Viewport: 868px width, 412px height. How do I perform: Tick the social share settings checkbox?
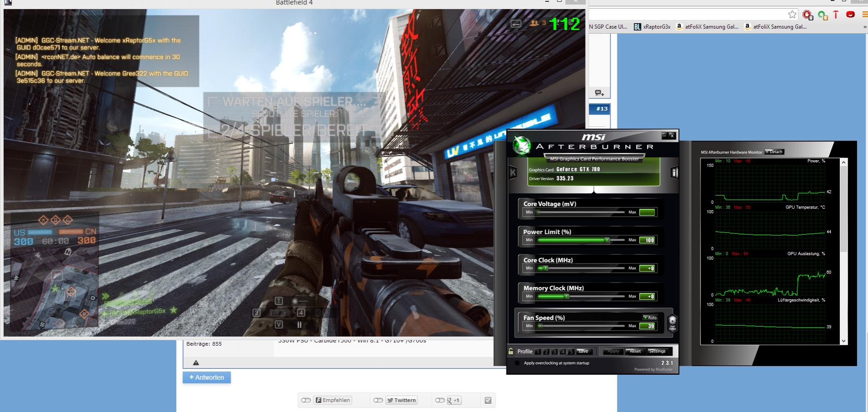[488, 400]
